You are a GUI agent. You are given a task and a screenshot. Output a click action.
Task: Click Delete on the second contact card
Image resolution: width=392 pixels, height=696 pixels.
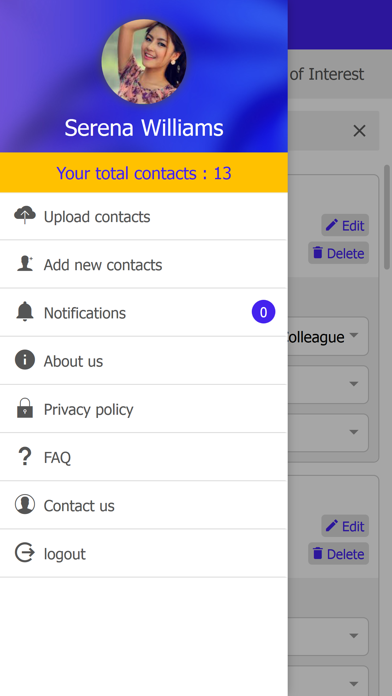pos(338,554)
